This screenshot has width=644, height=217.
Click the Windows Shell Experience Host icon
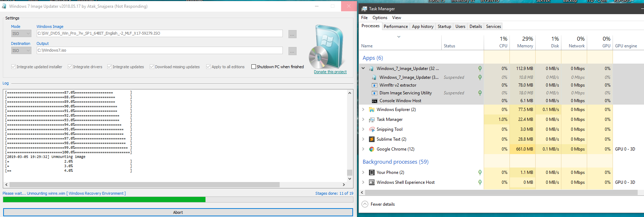pos(371,182)
